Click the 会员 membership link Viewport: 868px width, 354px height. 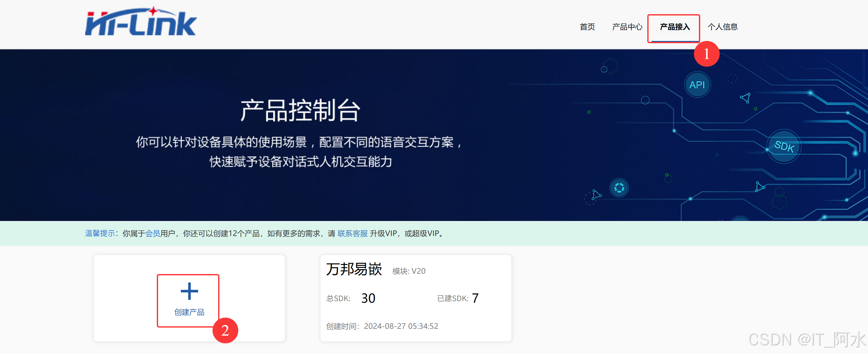(153, 233)
